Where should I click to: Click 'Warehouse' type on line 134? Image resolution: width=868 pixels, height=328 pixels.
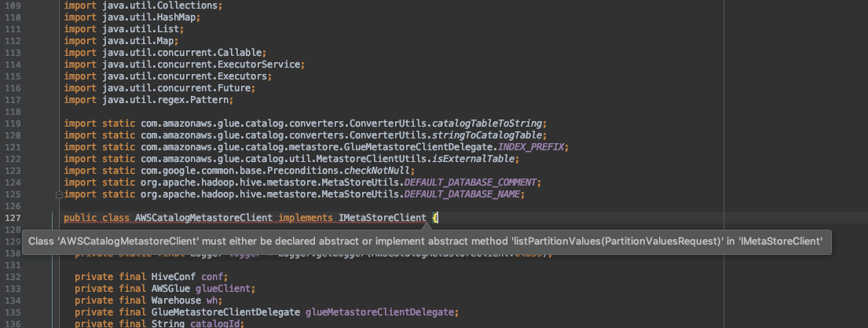click(176, 300)
